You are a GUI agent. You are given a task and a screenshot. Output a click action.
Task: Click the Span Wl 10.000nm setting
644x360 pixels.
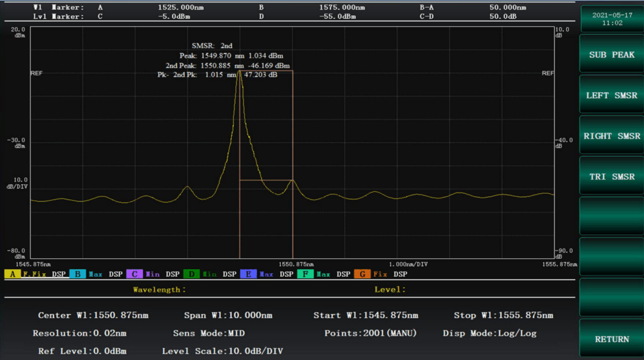point(228,316)
